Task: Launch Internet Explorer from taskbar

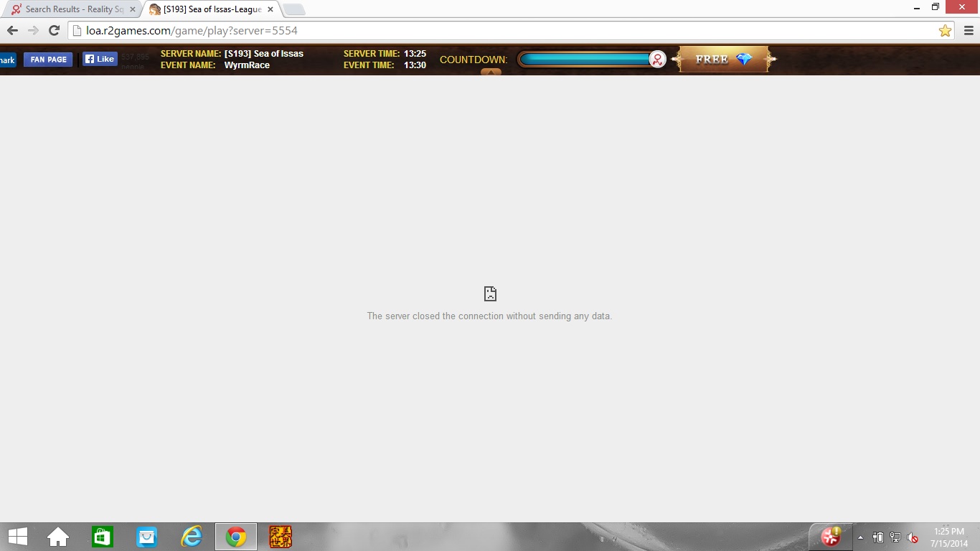Action: click(192, 537)
